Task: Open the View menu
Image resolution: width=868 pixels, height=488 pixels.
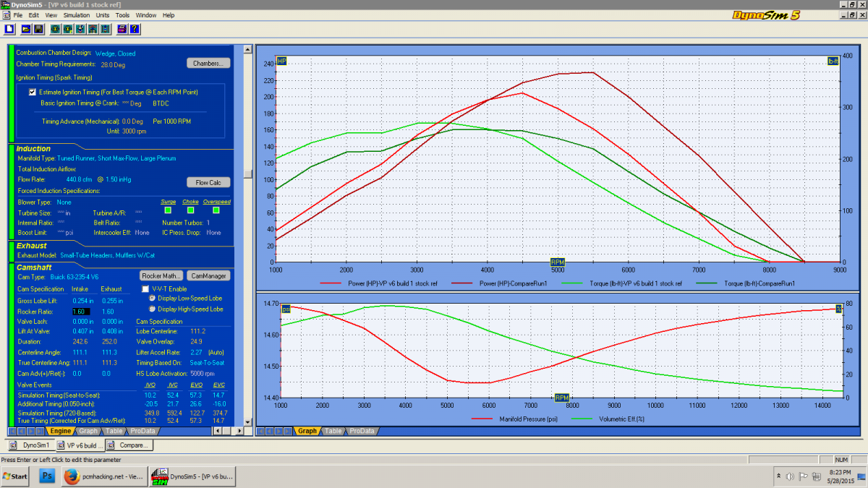Action: click(51, 14)
